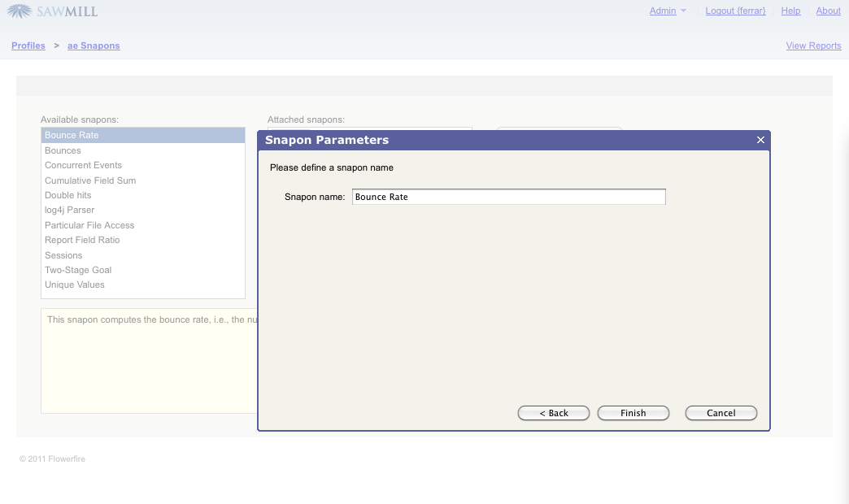Select Cumulative Field Sum snapon
849x504 pixels.
[x=90, y=180]
